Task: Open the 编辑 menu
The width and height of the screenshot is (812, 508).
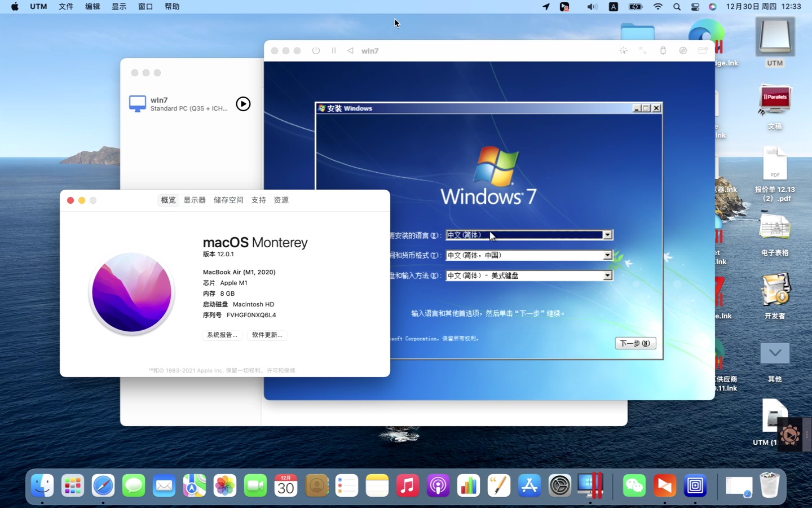Action: 92,7
